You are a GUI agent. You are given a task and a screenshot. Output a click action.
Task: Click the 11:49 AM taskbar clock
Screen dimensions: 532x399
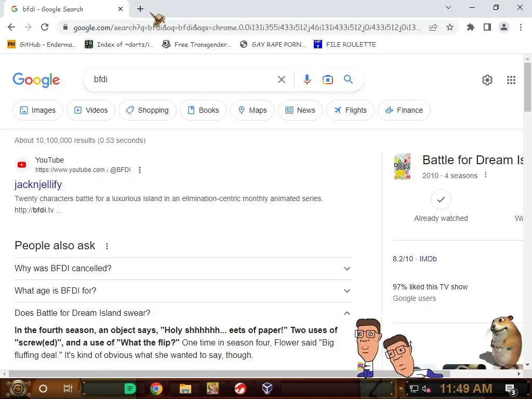coord(466,389)
